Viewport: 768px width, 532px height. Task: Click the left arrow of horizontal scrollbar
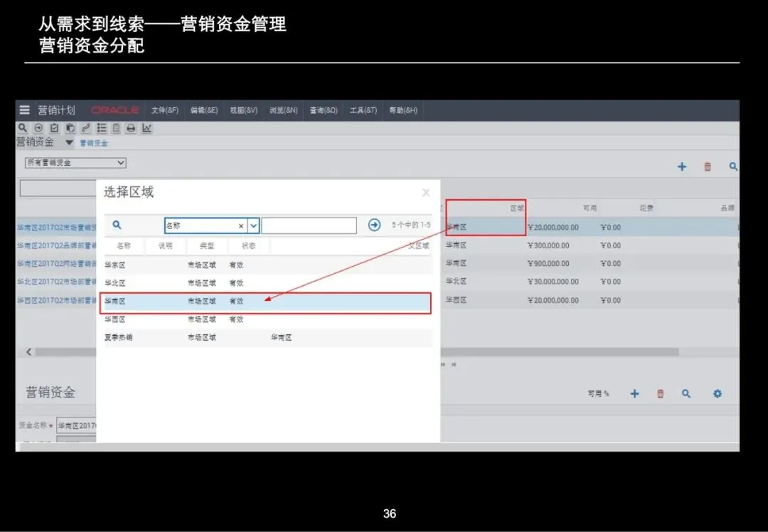coord(29,352)
